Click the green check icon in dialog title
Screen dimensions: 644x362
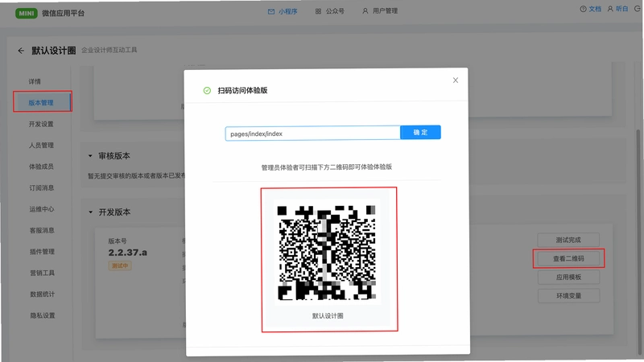tap(207, 90)
